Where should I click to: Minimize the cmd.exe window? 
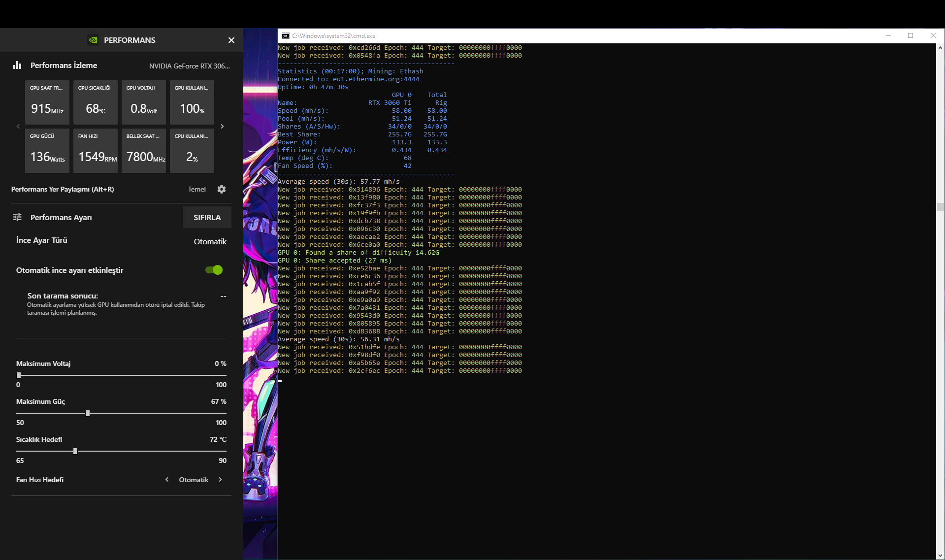click(x=888, y=36)
